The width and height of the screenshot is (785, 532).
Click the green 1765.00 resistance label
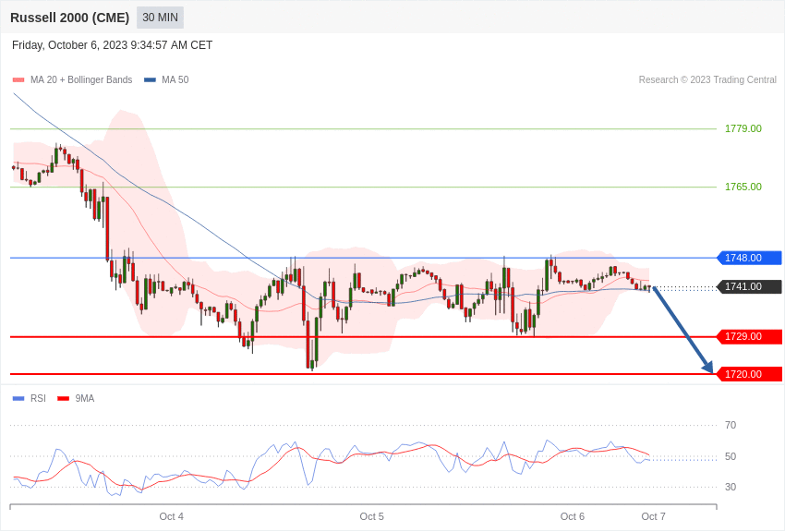(x=743, y=187)
